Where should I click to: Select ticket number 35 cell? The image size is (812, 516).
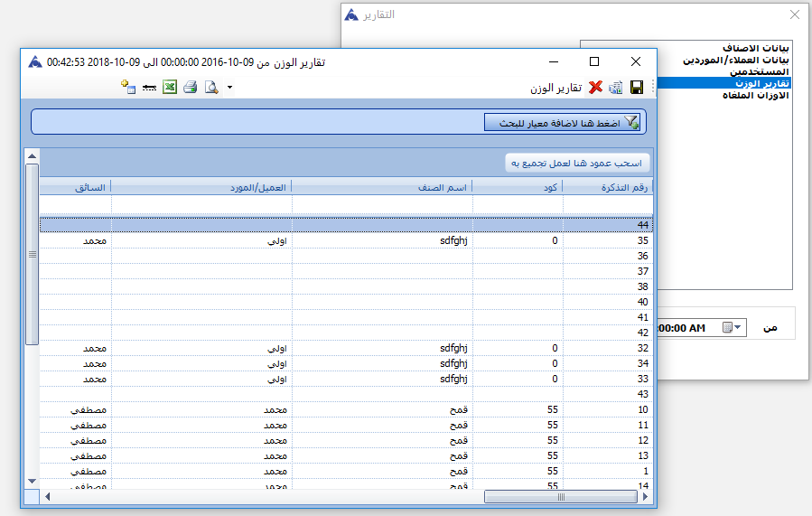pyautogui.click(x=608, y=240)
